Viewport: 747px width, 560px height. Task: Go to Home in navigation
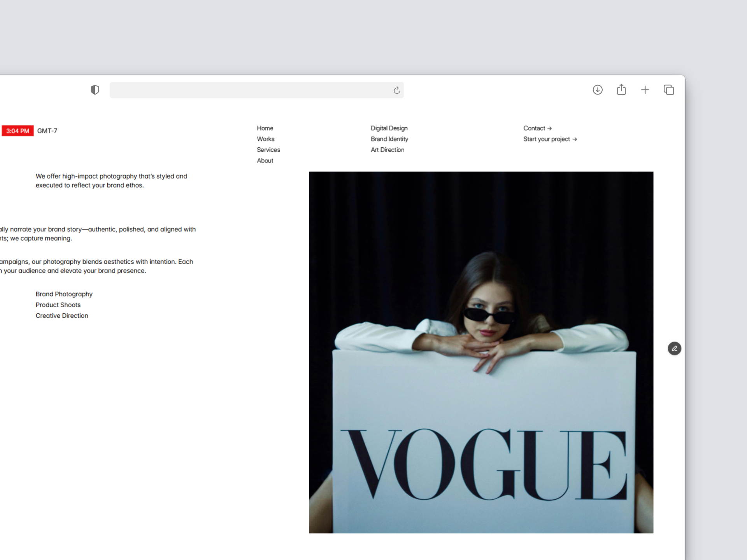coord(265,128)
